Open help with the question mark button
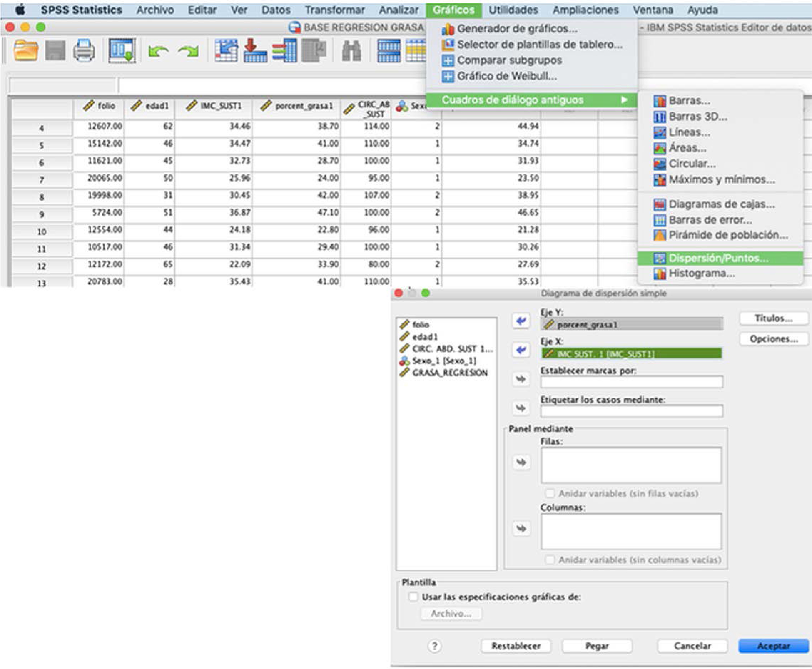Viewport: 812px width, 669px height. pyautogui.click(x=434, y=646)
